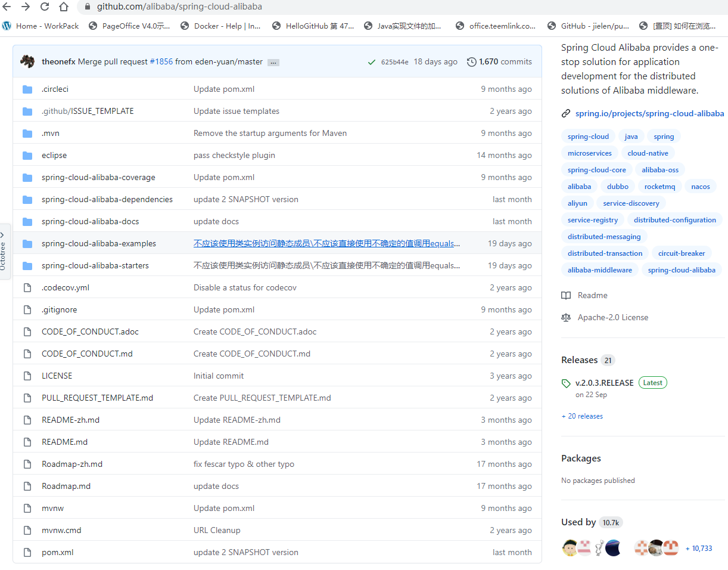Image resolution: width=728 pixels, height=570 pixels.
Task: Click file icon of CODE_OF_CONDUCT.adoc
Action: click(x=27, y=332)
